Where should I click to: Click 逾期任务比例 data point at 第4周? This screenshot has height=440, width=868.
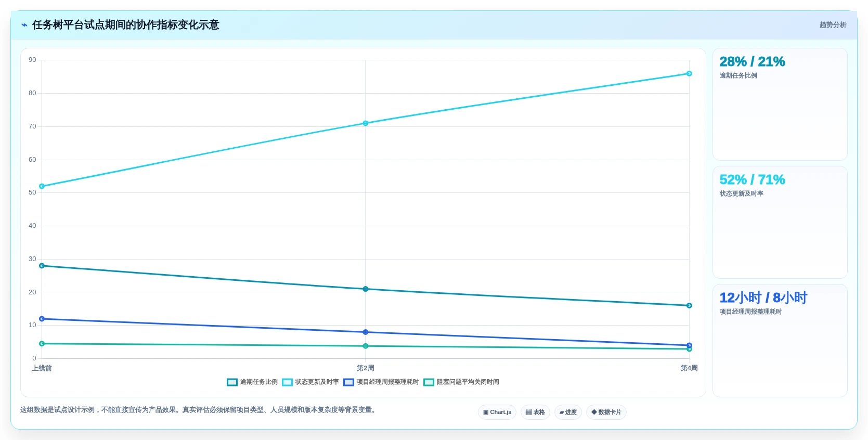pyautogui.click(x=689, y=306)
